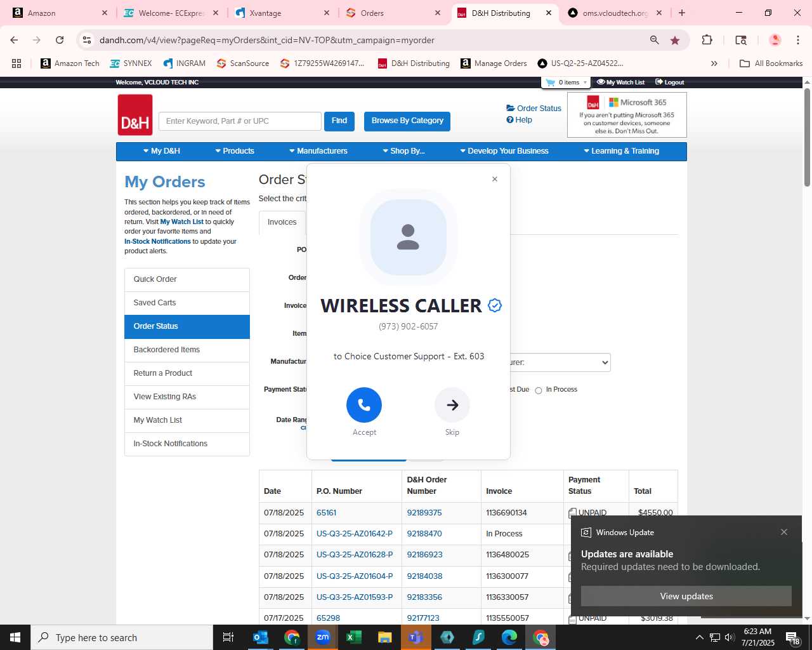This screenshot has width=812, height=650.
Task: Dismiss the Windows Update notification
Action: (784, 532)
